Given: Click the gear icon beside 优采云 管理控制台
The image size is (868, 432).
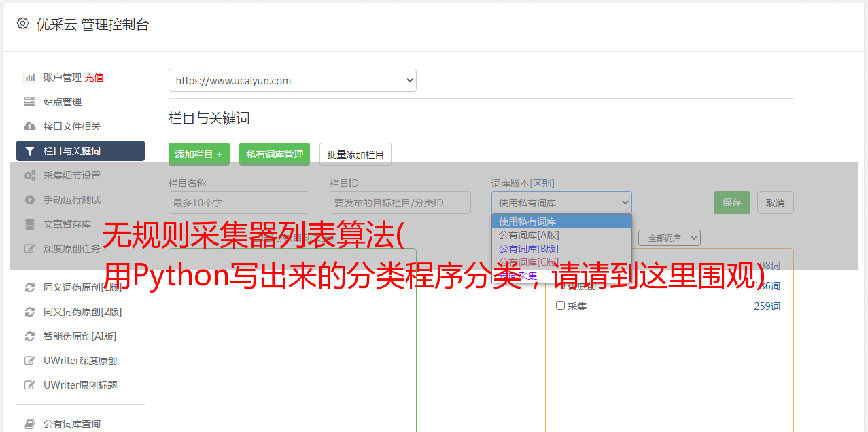Looking at the screenshot, I should (x=22, y=24).
